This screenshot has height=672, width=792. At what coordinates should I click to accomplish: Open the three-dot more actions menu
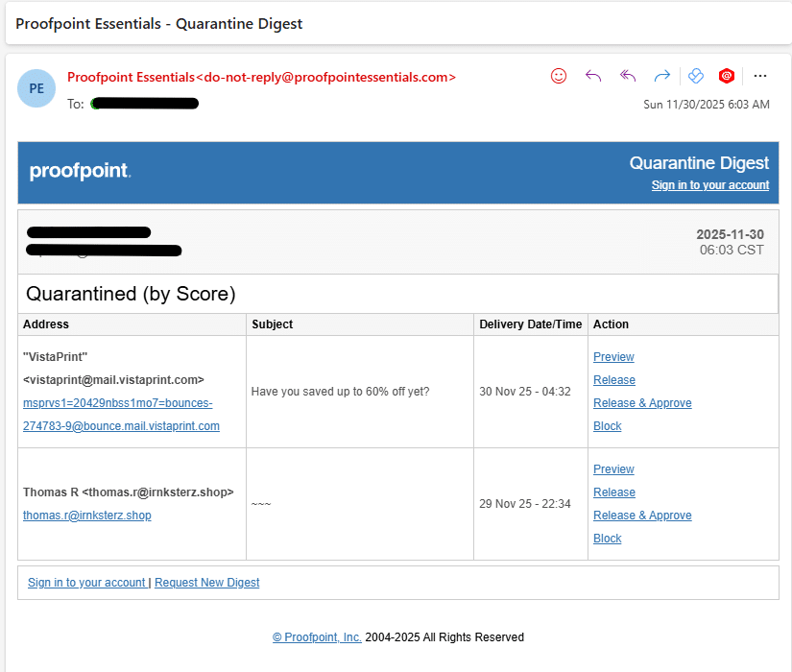coord(760,76)
